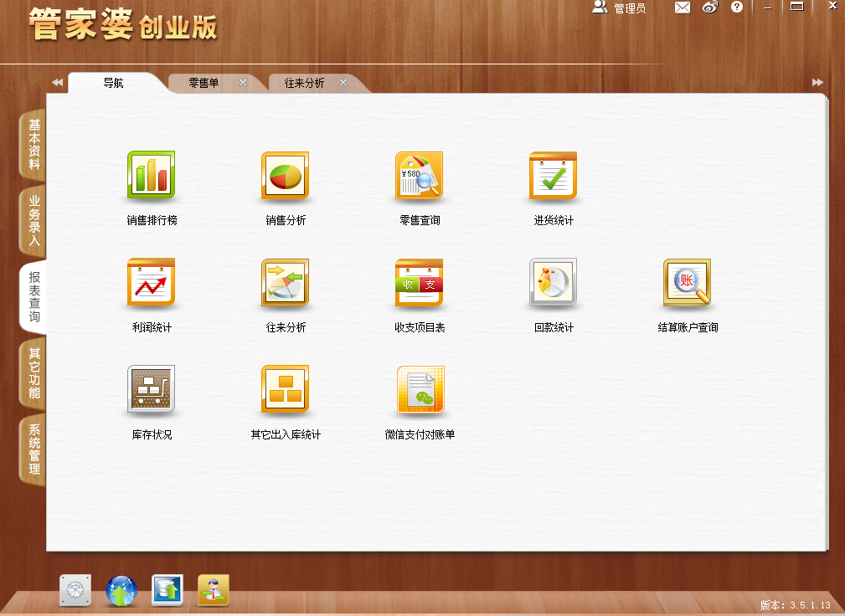845x616 pixels.
Task: Click the mail envelope icon in title bar
Action: (x=683, y=7)
